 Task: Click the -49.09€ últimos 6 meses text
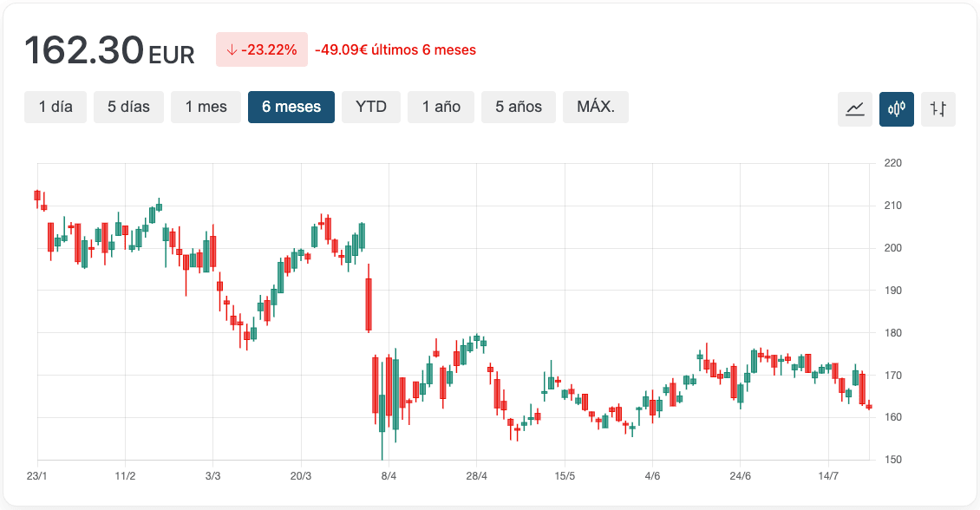pyautogui.click(x=395, y=50)
